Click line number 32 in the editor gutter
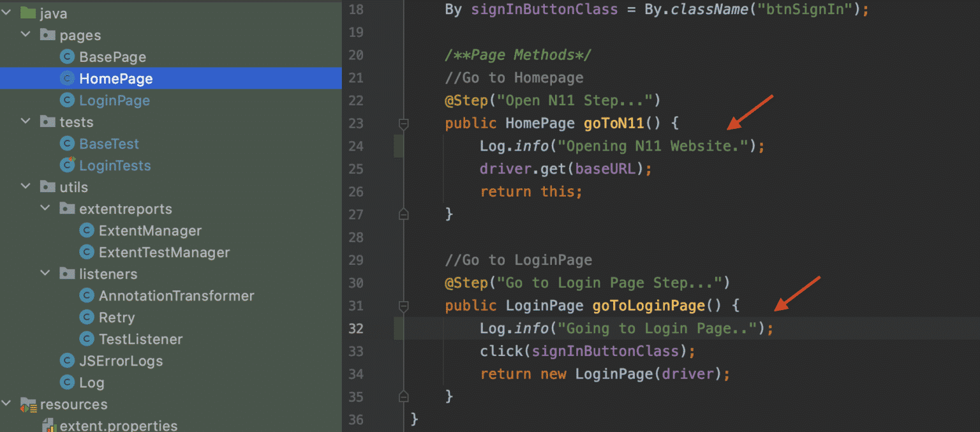The width and height of the screenshot is (980, 432). pyautogui.click(x=355, y=329)
